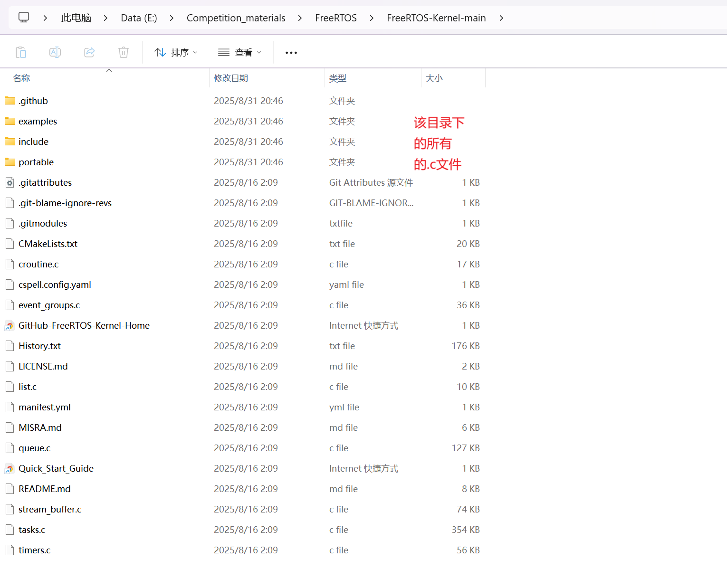Click the Paste icon in the toolbar
727x588 pixels.
click(21, 52)
